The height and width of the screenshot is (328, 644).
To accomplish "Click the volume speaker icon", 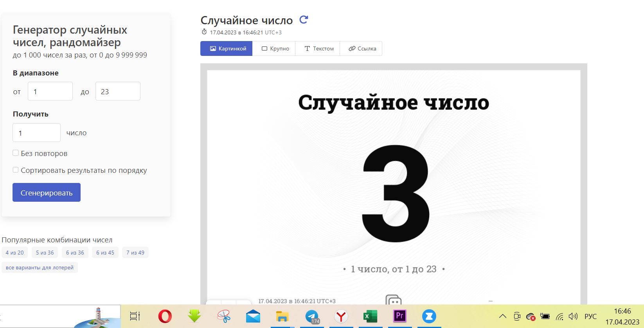I will point(573,316).
